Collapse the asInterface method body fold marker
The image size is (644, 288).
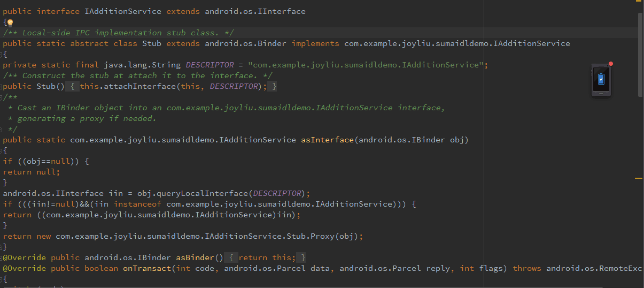[x=2, y=150]
